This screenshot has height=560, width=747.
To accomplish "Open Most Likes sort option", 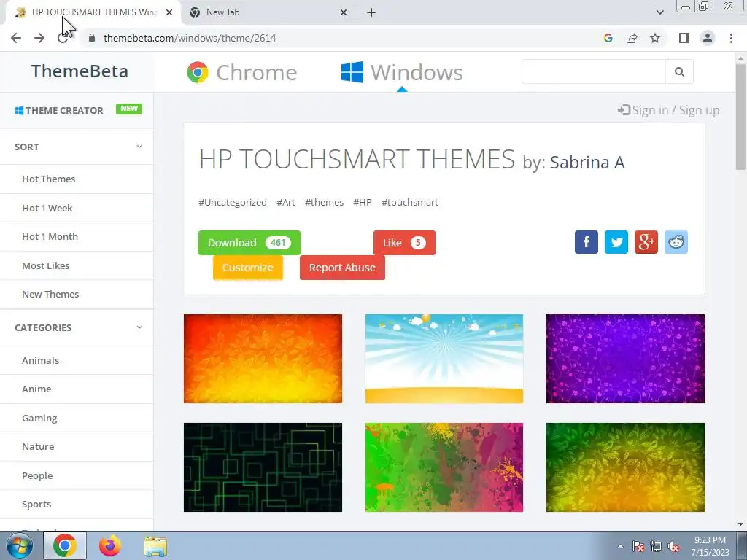I will [x=46, y=265].
